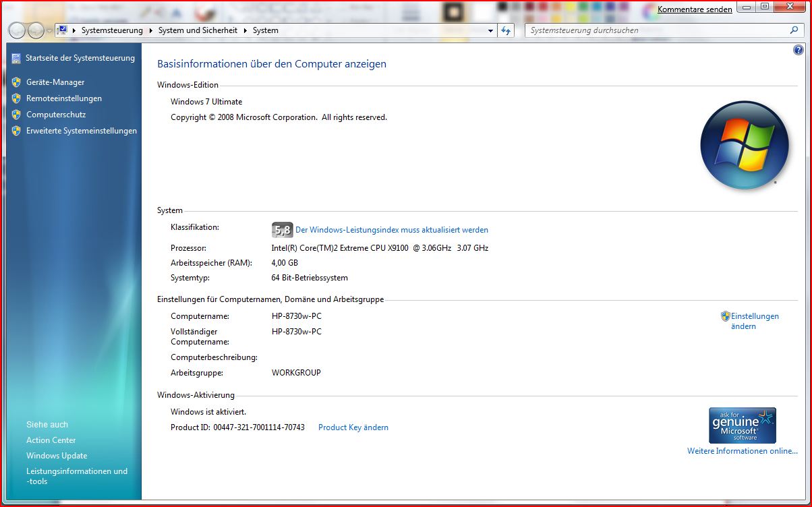The image size is (812, 507).
Task: Select the System breadcrumb segment
Action: coord(265,30)
